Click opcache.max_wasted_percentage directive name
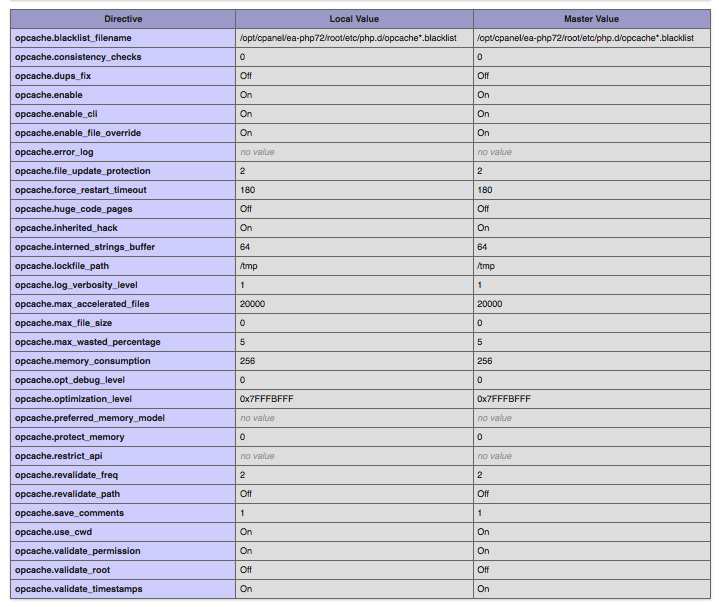The width and height of the screenshot is (719, 607). (88, 342)
